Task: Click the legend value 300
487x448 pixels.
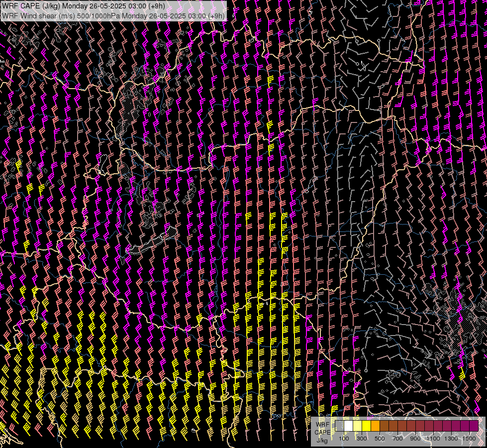Action: click(x=362, y=439)
